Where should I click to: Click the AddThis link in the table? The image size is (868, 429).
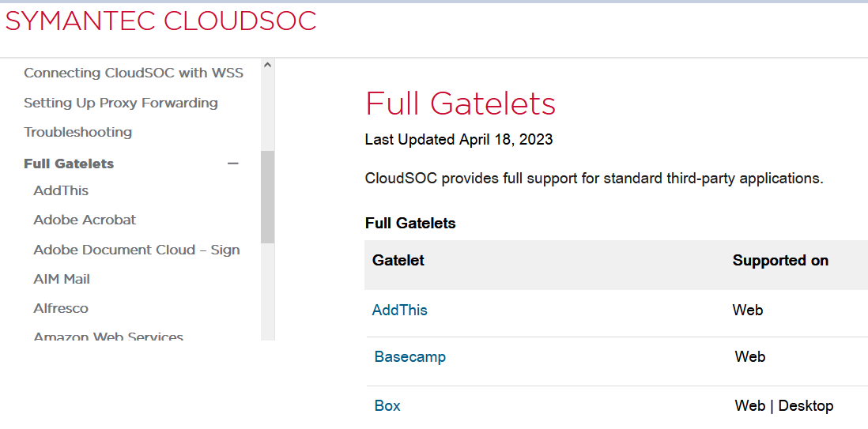pyautogui.click(x=399, y=310)
